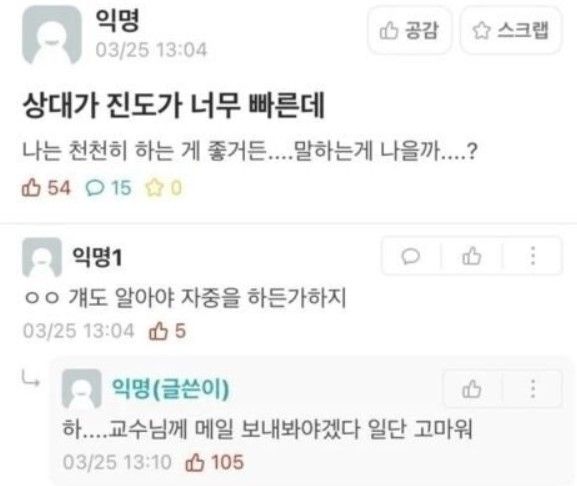
Task: Click the original poster's anonymous avatar
Action: [x=52, y=35]
